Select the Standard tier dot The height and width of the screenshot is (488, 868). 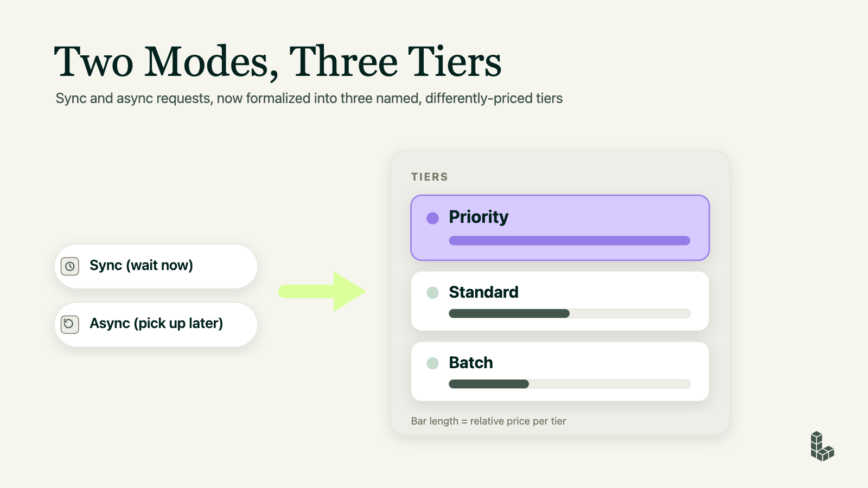tap(432, 293)
